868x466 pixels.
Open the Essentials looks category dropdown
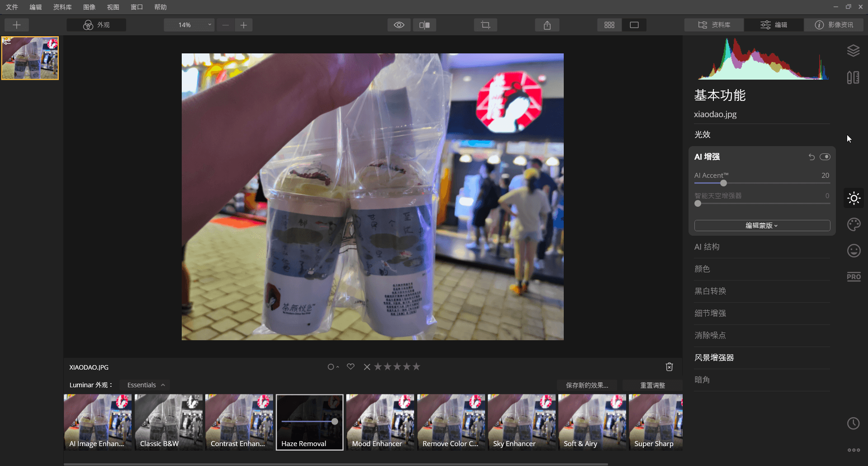point(146,385)
